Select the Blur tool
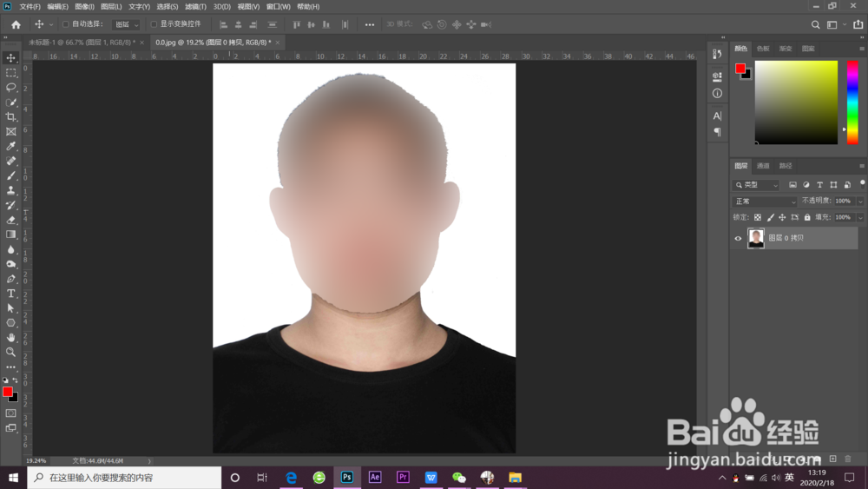 coord(10,249)
